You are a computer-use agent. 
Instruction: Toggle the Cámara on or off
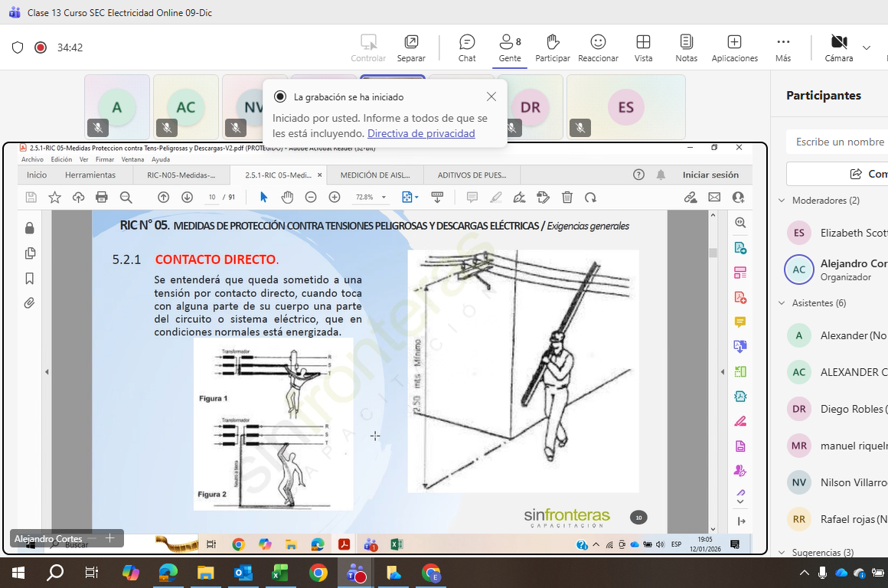[x=839, y=47]
